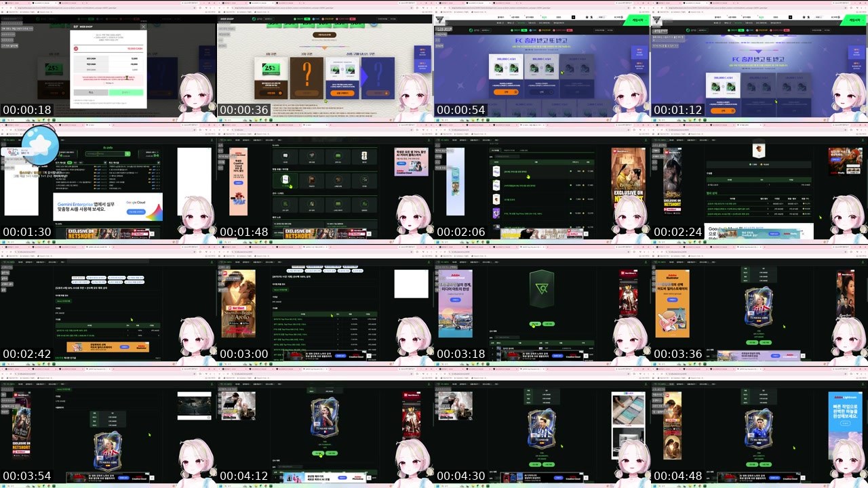Click the 25% coupon card in the 00:00:36 frame

pos(271,77)
